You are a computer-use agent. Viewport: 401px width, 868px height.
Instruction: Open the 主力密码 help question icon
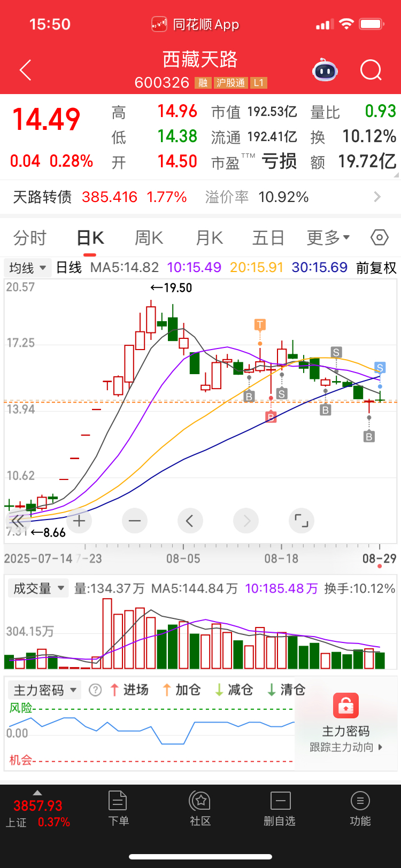[x=95, y=690]
